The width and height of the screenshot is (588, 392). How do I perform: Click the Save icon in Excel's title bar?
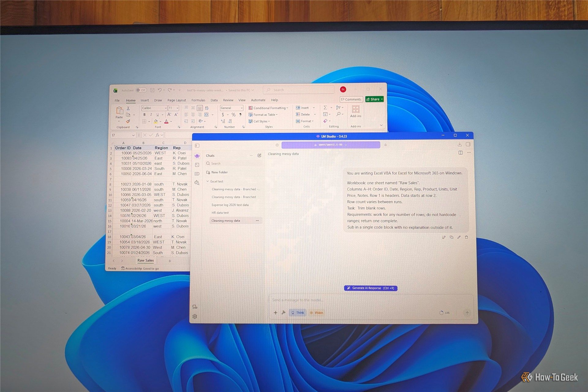click(152, 90)
